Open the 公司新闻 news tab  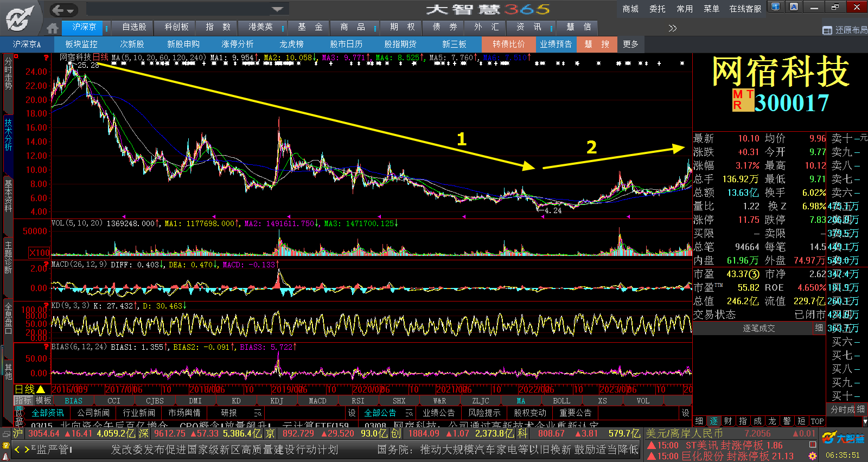(x=93, y=413)
